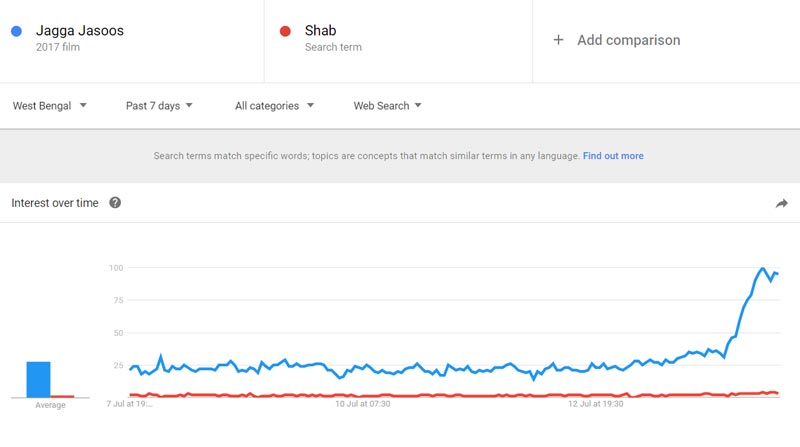Image resolution: width=800 pixels, height=447 pixels.
Task: Click the Interest over time heading
Action: point(55,203)
